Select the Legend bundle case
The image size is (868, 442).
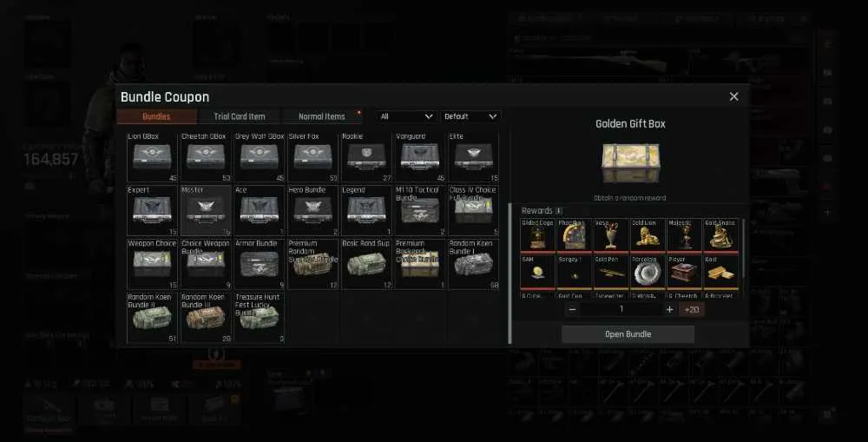366,210
